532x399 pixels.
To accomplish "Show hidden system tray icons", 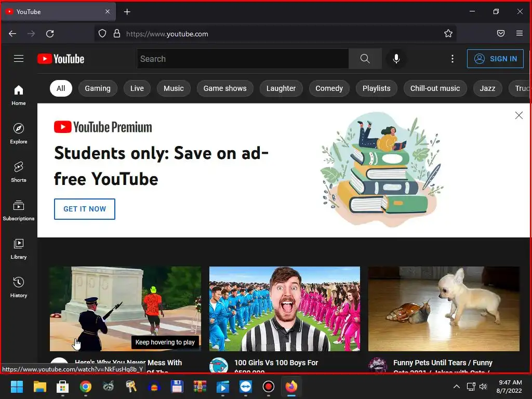I will click(x=457, y=387).
